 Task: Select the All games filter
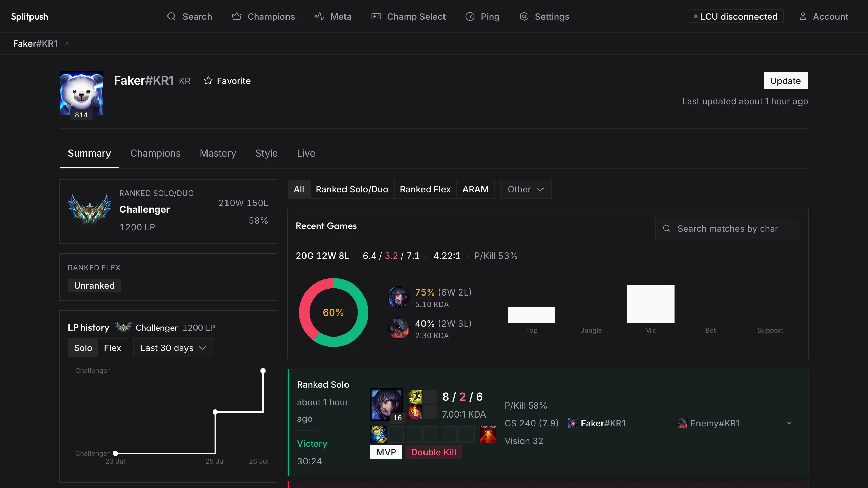tap(299, 189)
